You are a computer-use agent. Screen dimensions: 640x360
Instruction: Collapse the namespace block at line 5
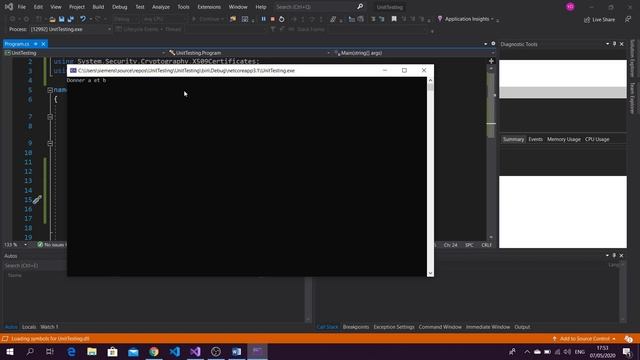tap(50, 90)
